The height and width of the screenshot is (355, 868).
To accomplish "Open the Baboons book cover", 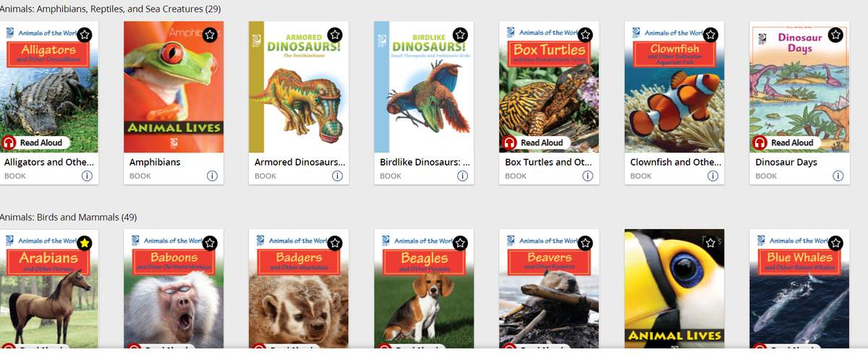I will tap(174, 288).
